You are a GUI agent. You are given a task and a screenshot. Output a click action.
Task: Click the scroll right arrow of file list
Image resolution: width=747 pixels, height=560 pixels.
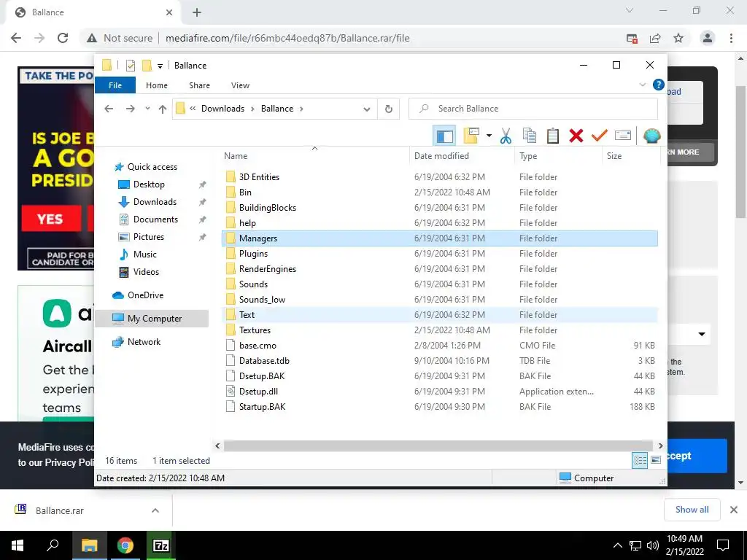[x=660, y=446]
